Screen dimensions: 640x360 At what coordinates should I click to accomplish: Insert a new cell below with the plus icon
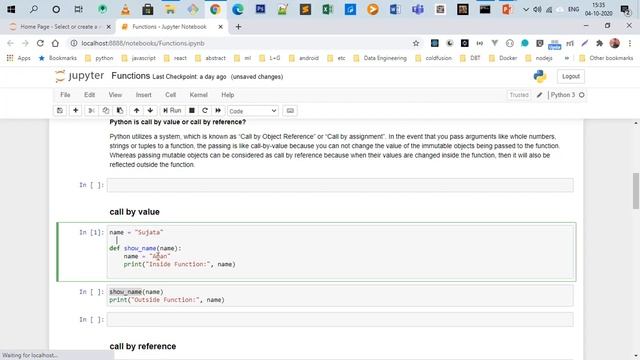(x=76, y=111)
